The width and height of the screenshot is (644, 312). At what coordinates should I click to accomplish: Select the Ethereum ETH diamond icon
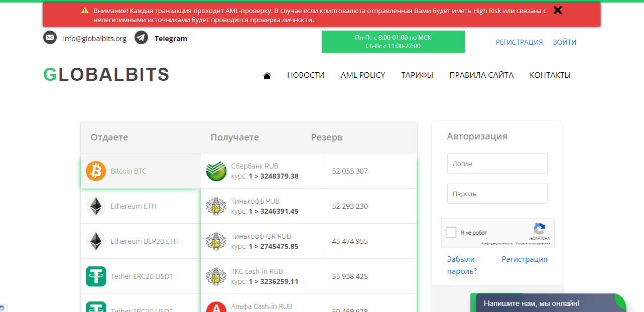(96, 206)
